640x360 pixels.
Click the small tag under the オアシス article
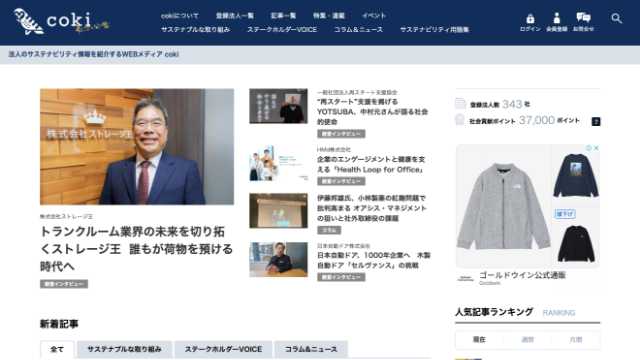(x=329, y=230)
